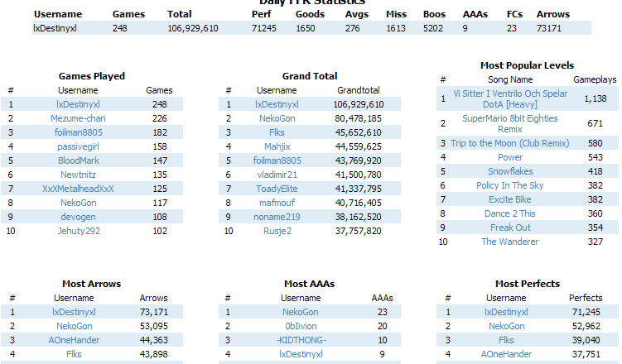Select noname219 in Grand Total
The image size is (622, 364).
(x=277, y=217)
